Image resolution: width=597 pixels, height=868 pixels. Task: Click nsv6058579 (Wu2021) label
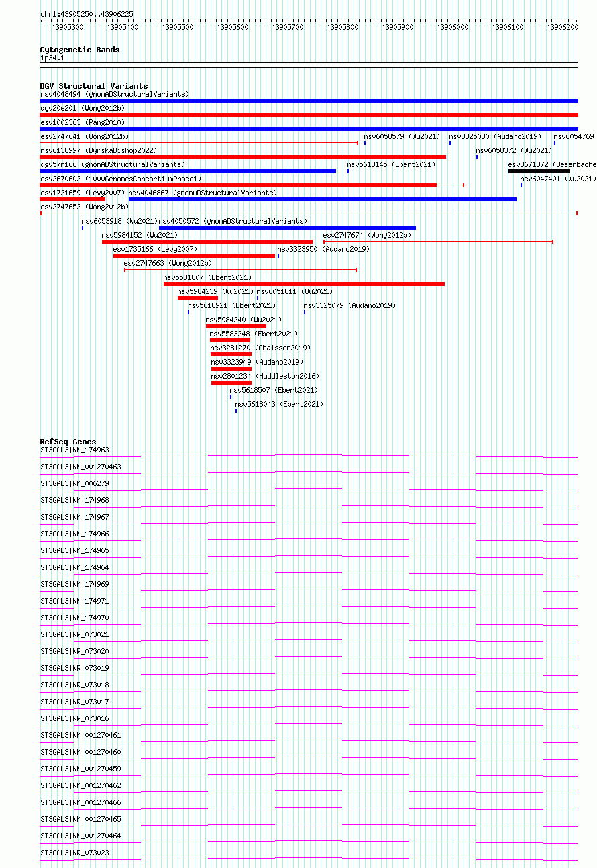pyautogui.click(x=402, y=136)
